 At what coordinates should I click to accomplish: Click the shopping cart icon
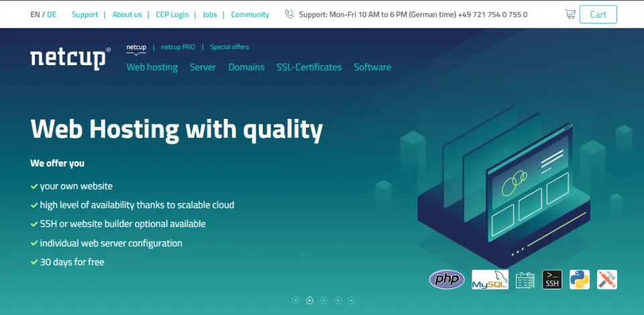pos(570,14)
